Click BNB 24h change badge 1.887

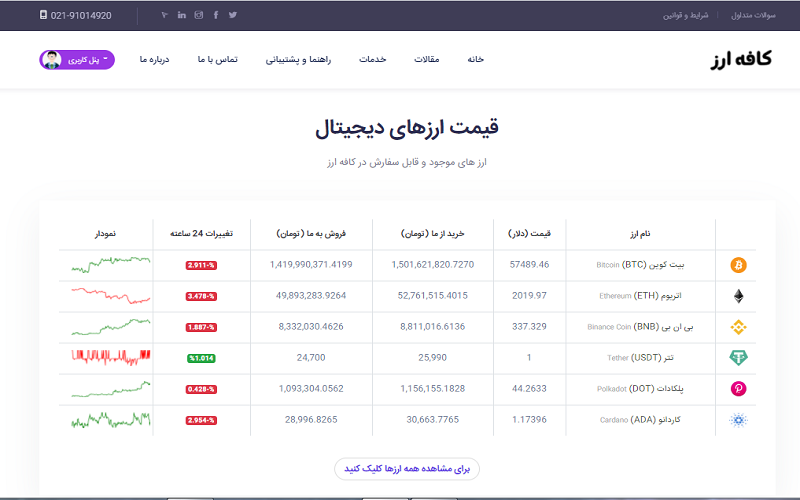202,327
